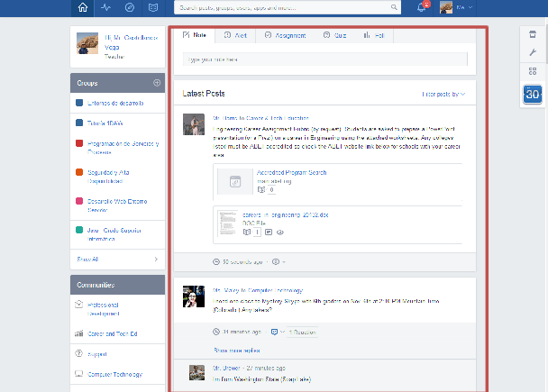Screen dimensions: 548x392
Task: Expand Show All groups
Action: 117,260
